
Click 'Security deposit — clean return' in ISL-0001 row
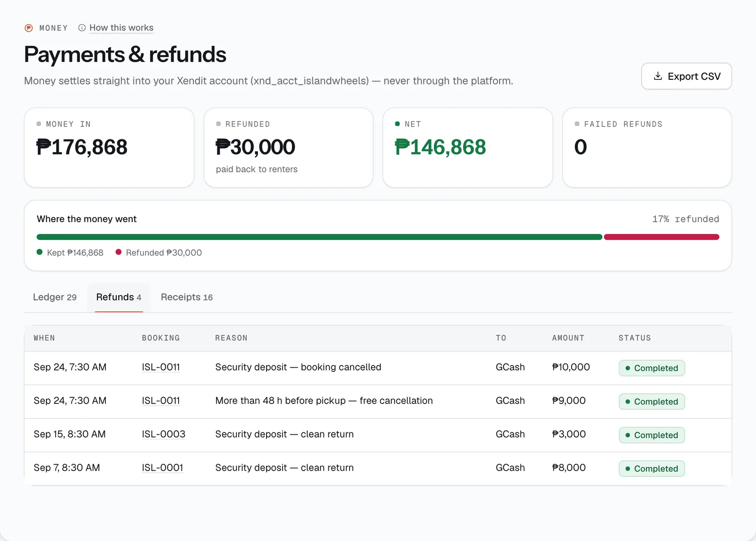coord(284,468)
